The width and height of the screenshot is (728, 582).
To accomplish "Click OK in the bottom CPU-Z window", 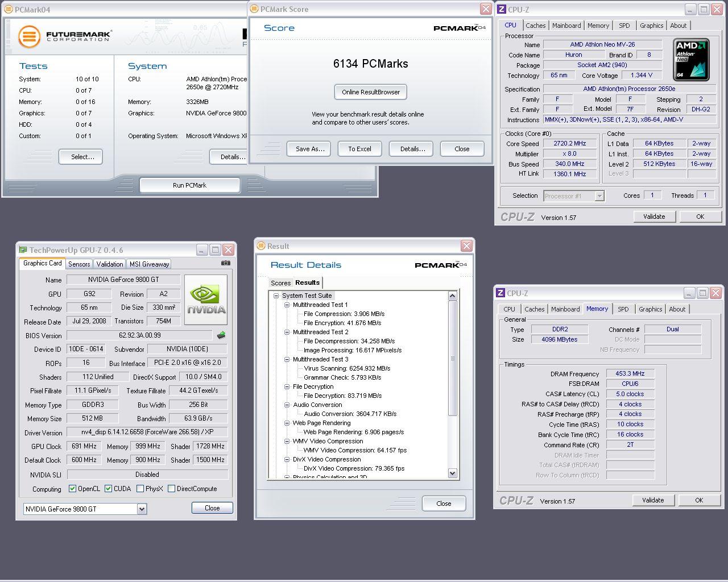I will (x=699, y=500).
